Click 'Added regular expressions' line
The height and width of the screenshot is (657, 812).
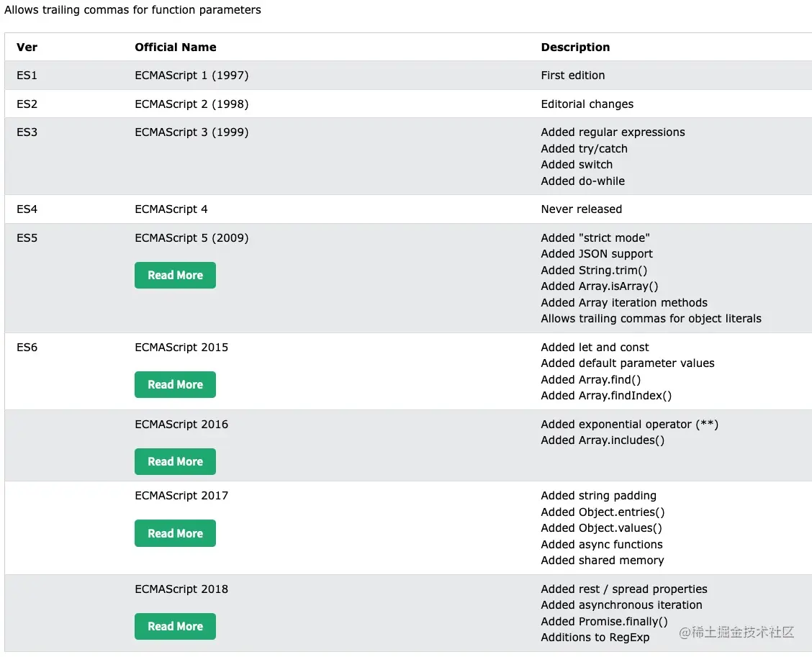[613, 132]
